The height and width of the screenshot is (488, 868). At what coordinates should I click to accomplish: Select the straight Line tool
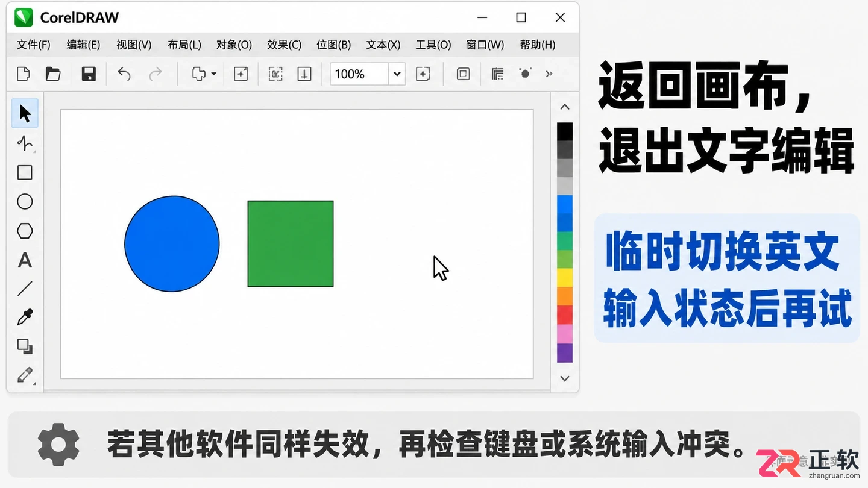(25, 289)
